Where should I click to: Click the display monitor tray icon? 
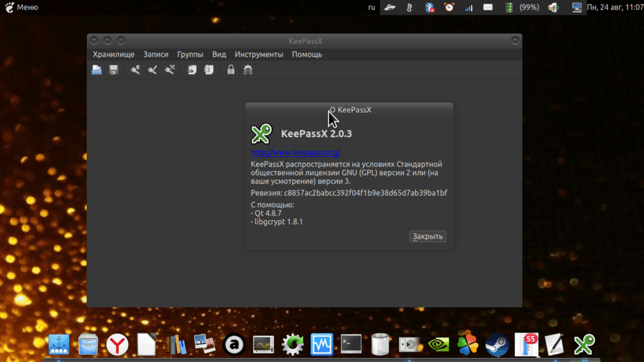coord(577,7)
